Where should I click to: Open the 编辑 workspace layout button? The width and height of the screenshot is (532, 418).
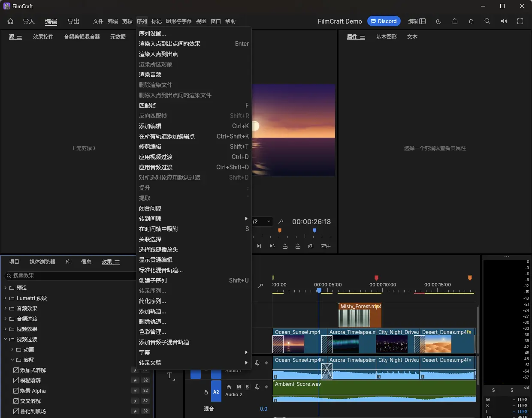click(417, 21)
